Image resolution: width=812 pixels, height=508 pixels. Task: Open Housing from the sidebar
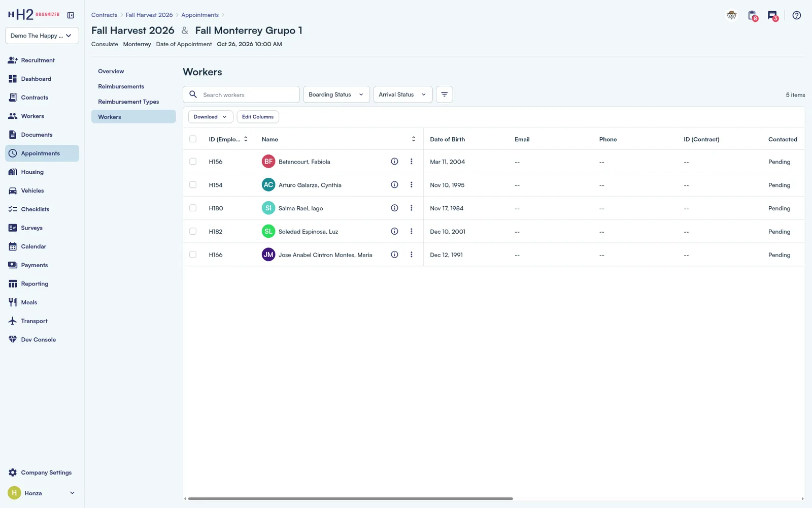42,172
